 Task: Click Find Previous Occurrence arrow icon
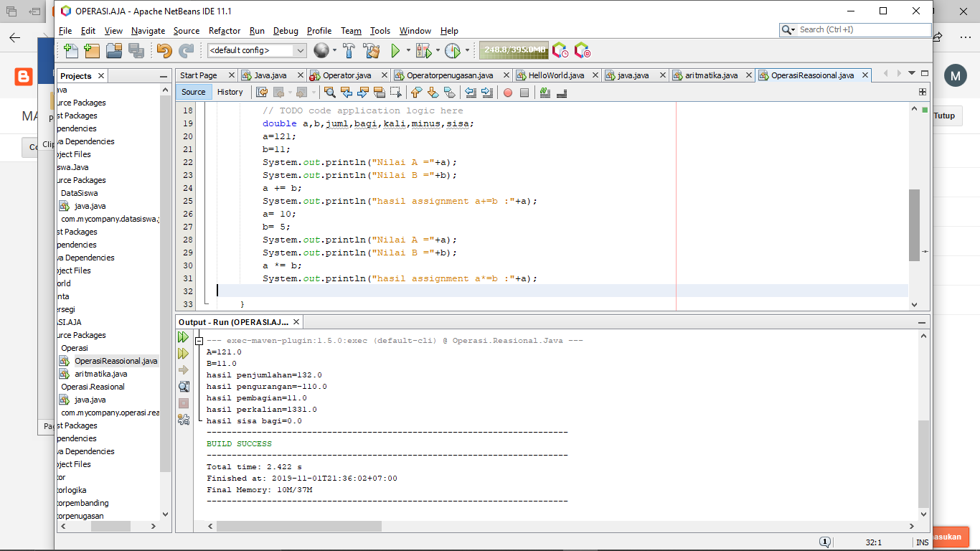tap(347, 92)
